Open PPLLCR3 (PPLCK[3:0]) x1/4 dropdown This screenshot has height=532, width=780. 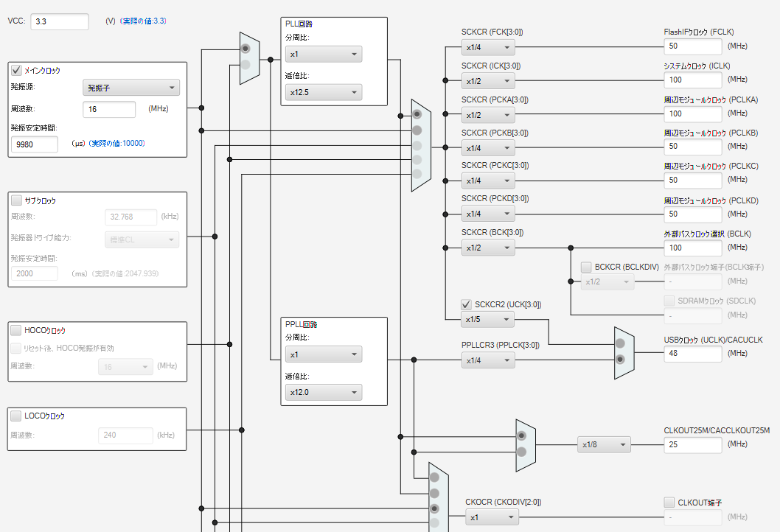tap(488, 360)
